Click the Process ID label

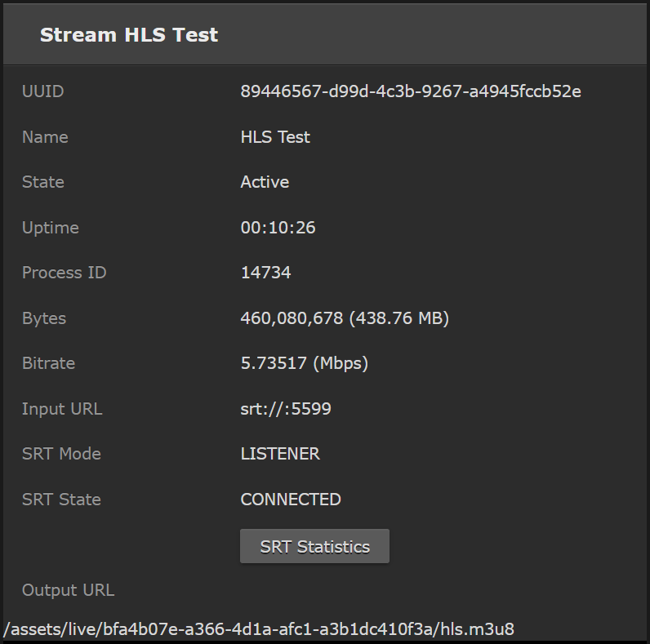tap(64, 273)
